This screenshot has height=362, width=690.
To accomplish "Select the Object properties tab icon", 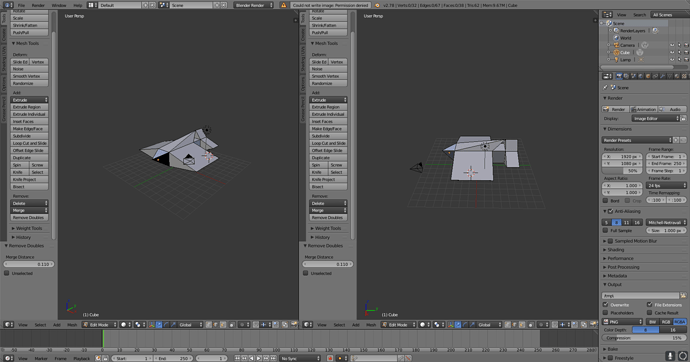I will pyautogui.click(x=648, y=76).
